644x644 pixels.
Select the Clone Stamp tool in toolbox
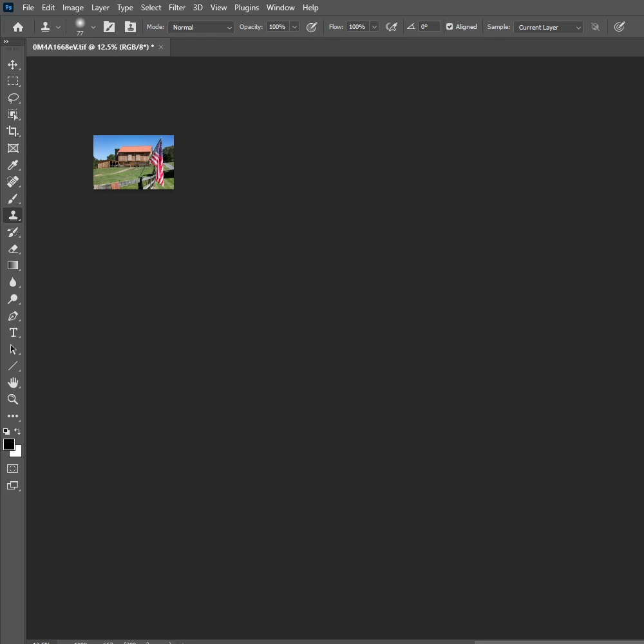[x=13, y=215]
